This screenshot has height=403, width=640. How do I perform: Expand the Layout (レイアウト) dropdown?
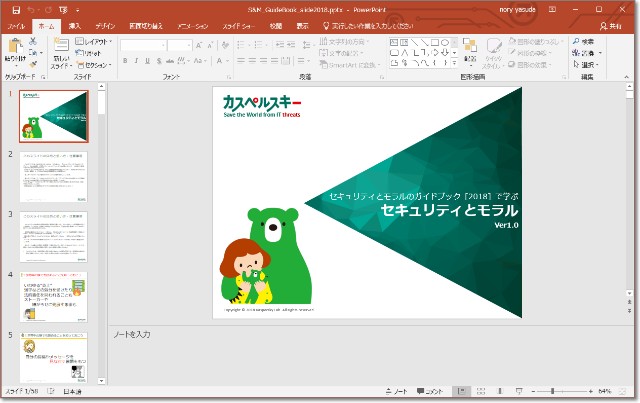[x=94, y=42]
